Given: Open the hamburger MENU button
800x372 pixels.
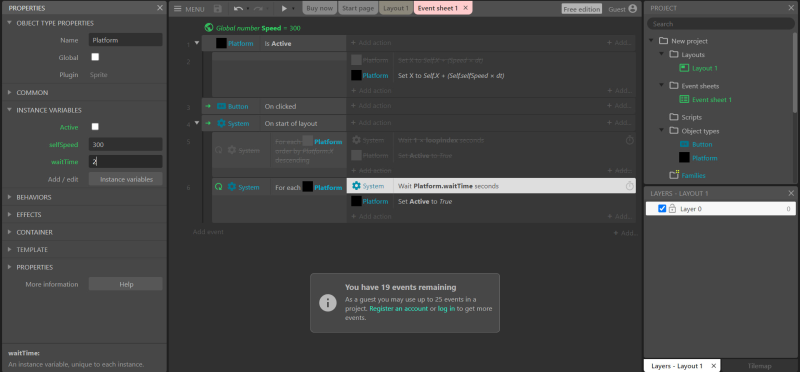Looking at the screenshot, I should [x=189, y=9].
